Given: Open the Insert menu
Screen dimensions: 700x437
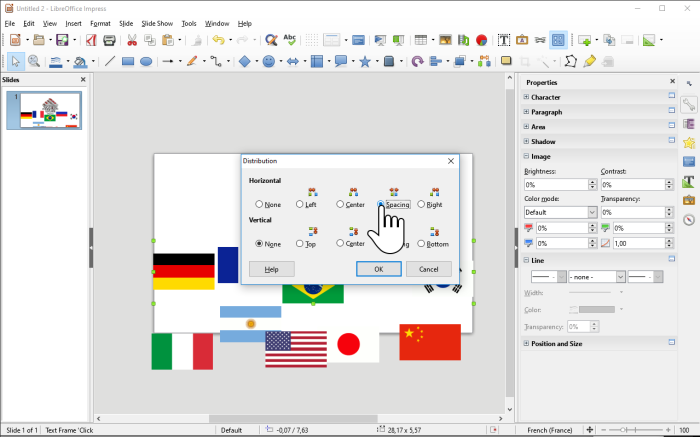Looking at the screenshot, I should (73, 23).
